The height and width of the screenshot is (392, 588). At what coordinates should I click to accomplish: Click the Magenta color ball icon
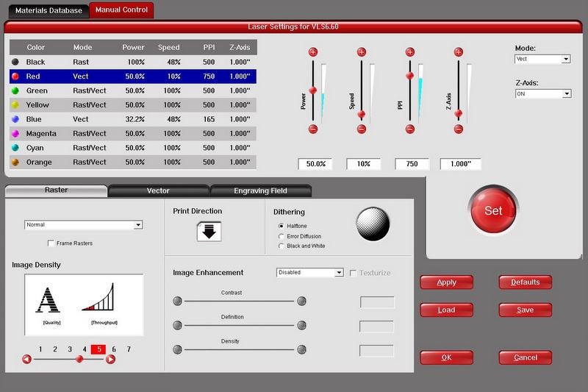pyautogui.click(x=15, y=133)
